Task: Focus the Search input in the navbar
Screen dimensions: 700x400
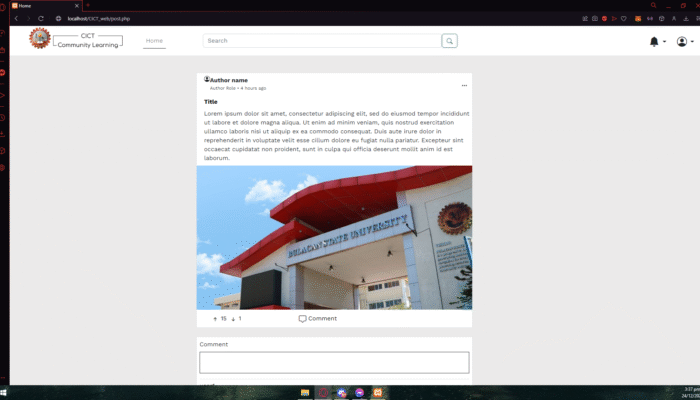Action: coord(322,41)
